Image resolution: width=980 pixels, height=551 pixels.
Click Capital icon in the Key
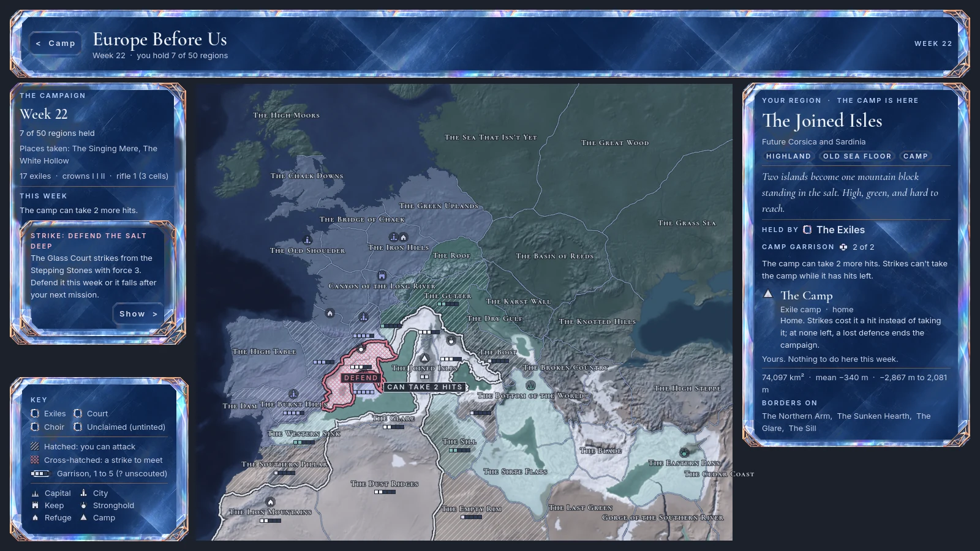click(x=35, y=493)
